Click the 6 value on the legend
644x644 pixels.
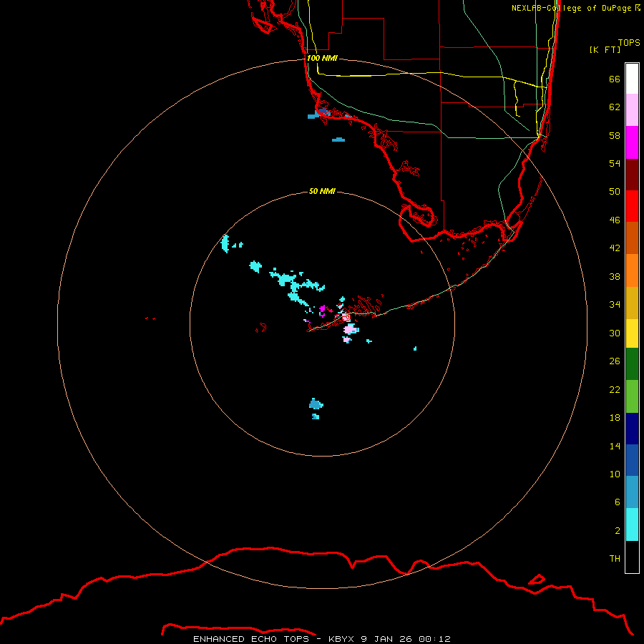coord(617,502)
